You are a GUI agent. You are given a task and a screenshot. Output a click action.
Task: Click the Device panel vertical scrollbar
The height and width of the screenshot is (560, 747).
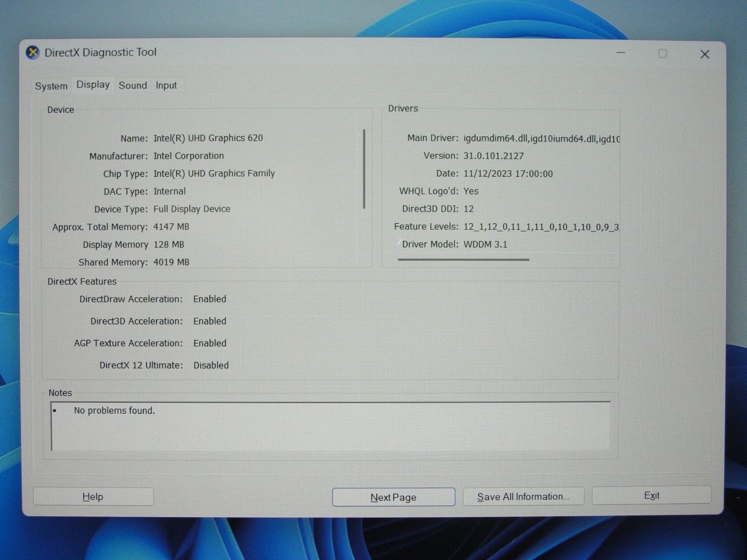364,169
